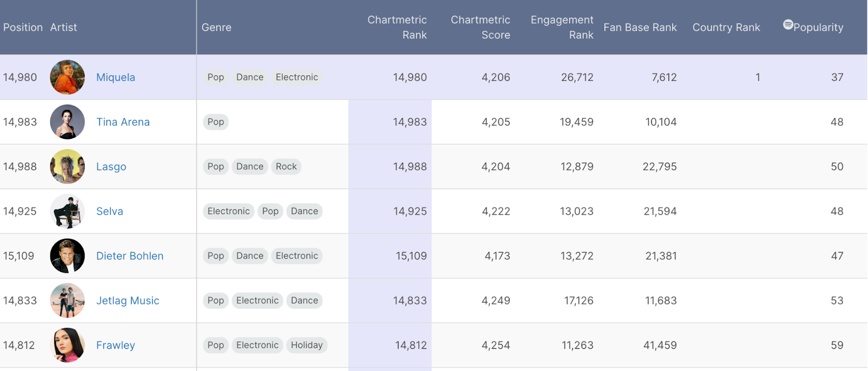Image resolution: width=868 pixels, height=371 pixels.
Task: Click Frawley's artist picture
Action: click(x=67, y=345)
